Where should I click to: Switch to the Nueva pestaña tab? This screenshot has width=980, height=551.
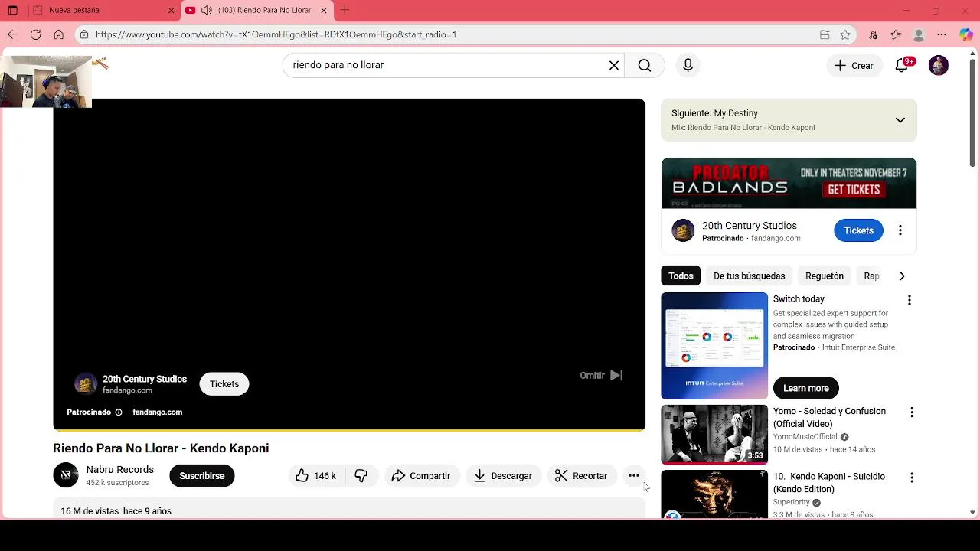pos(103,11)
